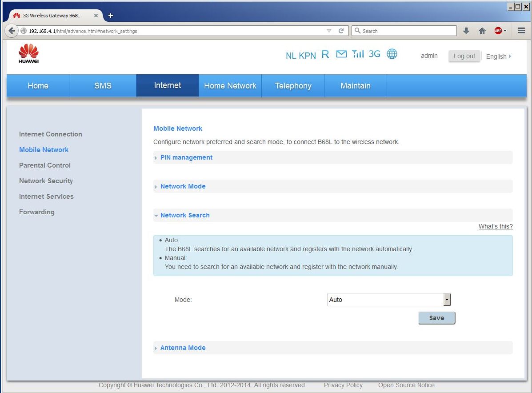Click the signal strength bars icon
The width and height of the screenshot is (532, 393).
[x=358, y=54]
